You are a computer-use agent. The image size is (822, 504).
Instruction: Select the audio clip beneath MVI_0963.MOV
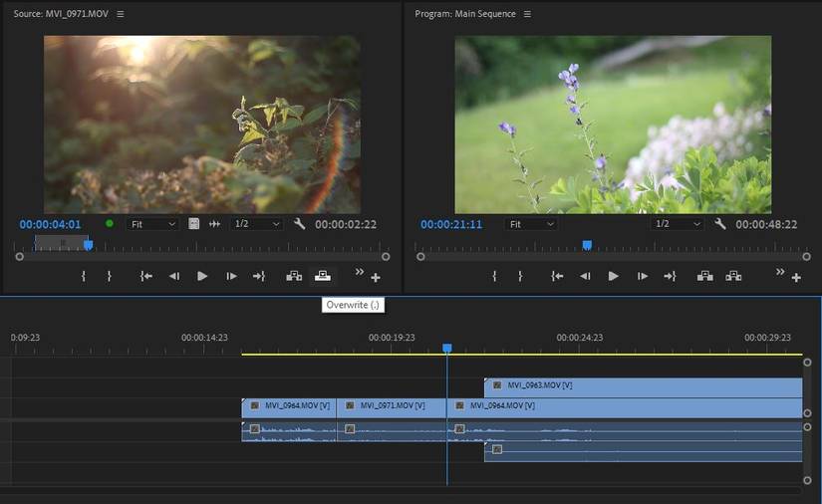[644, 452]
